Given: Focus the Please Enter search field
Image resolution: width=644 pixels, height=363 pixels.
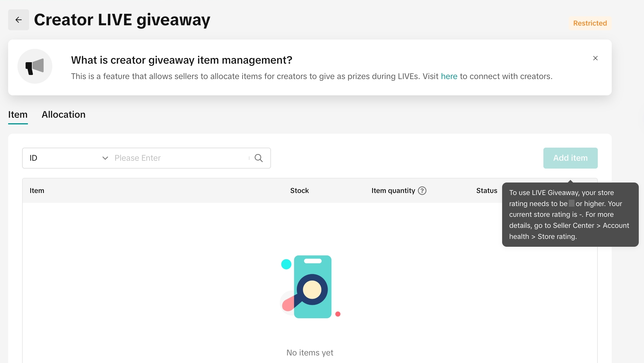Looking at the screenshot, I should tap(180, 158).
